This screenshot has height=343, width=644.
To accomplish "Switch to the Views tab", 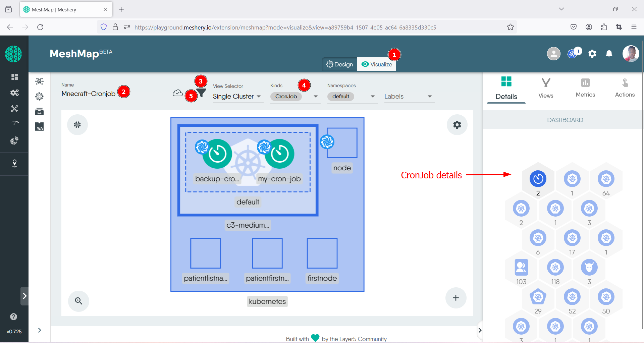I will pos(546,88).
